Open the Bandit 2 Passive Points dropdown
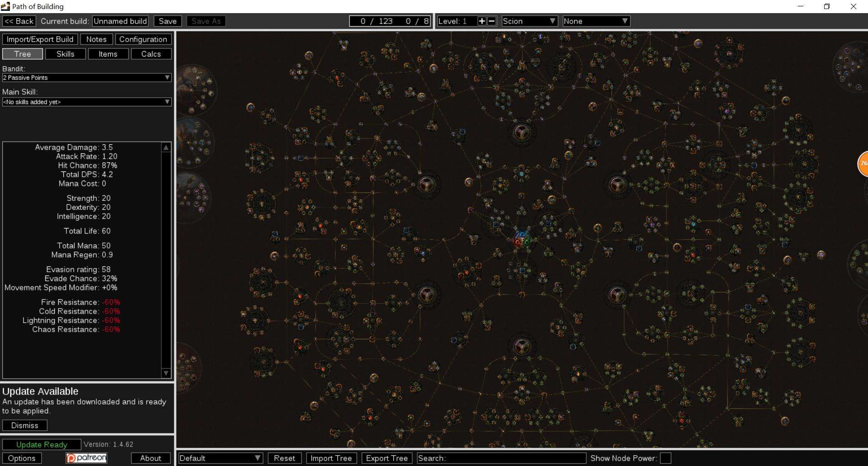Image resolution: width=868 pixels, height=466 pixels. (x=87, y=78)
